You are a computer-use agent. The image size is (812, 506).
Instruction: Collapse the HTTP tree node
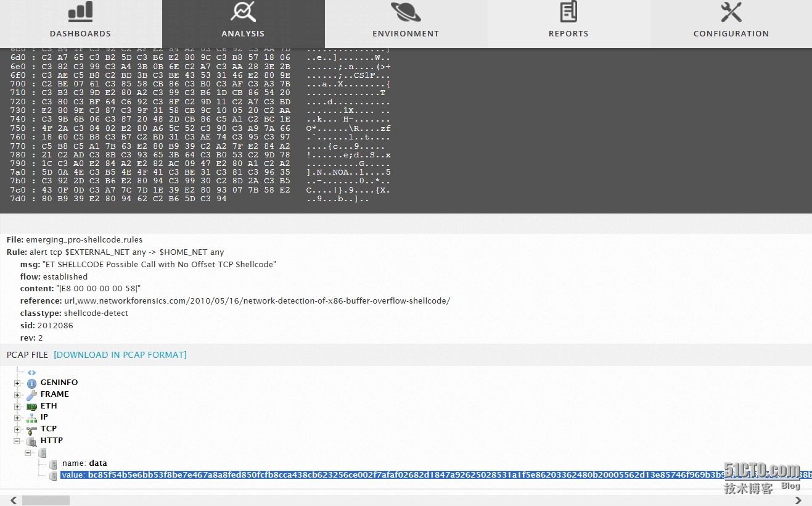(x=17, y=441)
